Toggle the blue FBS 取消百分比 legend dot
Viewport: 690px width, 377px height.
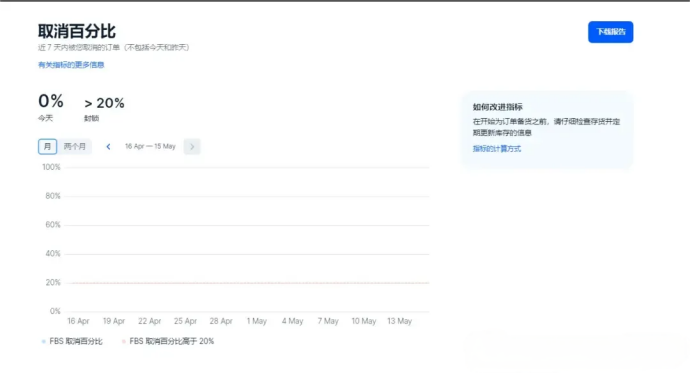tap(43, 341)
